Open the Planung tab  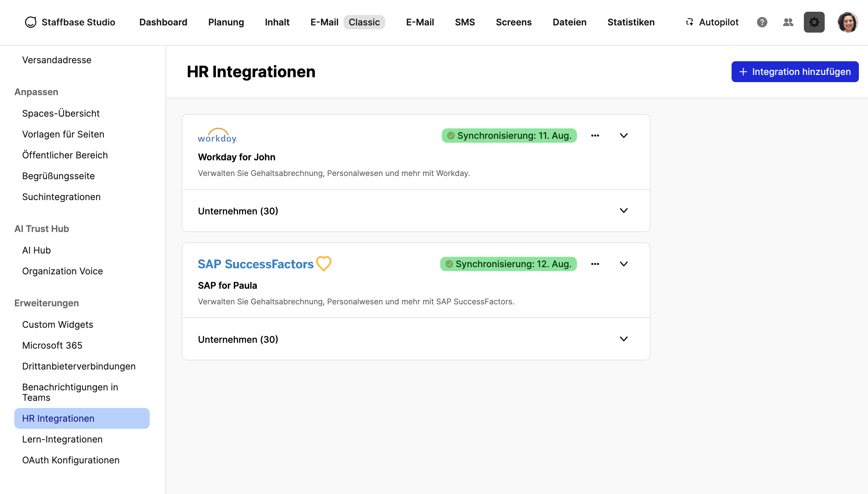(x=226, y=22)
